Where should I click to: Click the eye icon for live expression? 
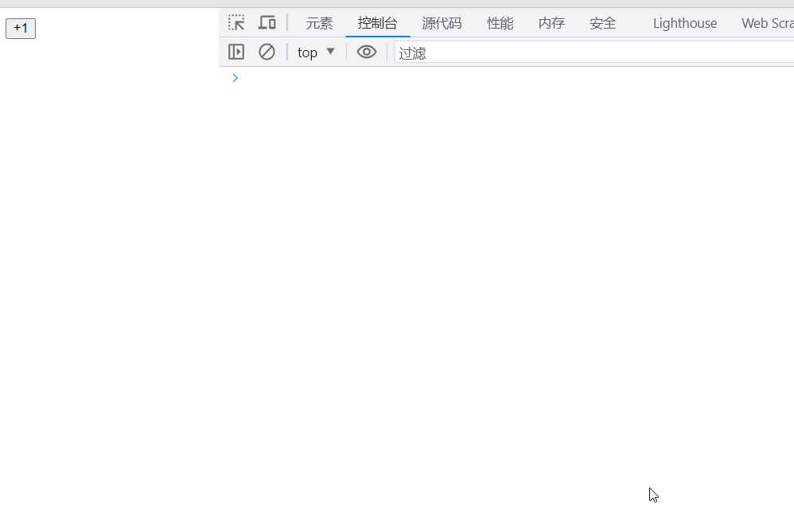click(x=367, y=52)
